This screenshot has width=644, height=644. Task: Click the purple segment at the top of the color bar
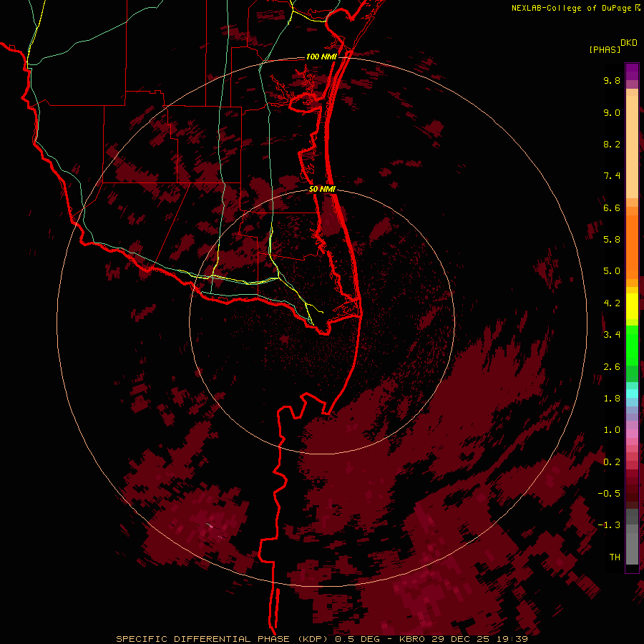(632, 72)
